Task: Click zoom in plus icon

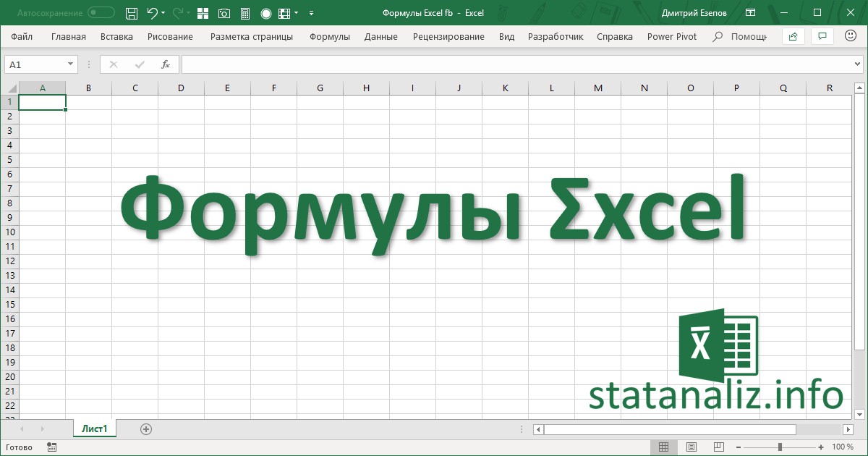Action: (821, 447)
